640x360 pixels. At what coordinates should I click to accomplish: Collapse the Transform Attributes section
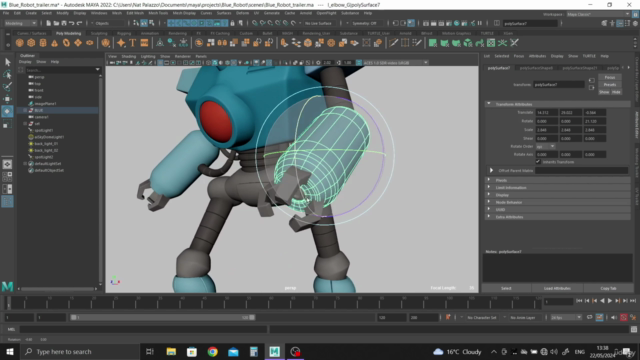(x=489, y=104)
